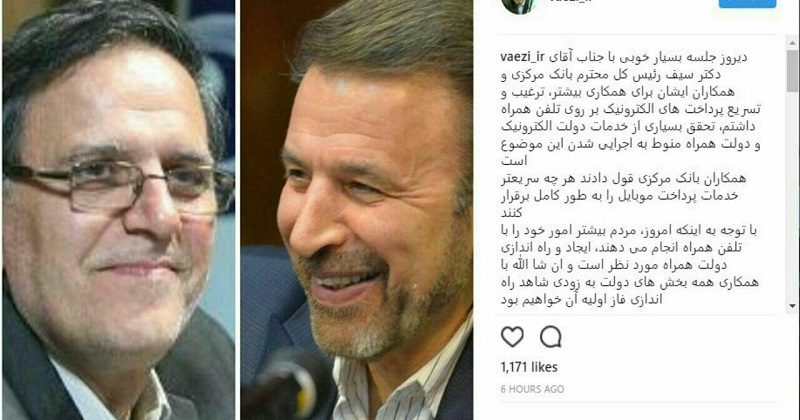Click the caption scrollbar up arrow
This screenshot has width=800, height=420.
(792, 44)
